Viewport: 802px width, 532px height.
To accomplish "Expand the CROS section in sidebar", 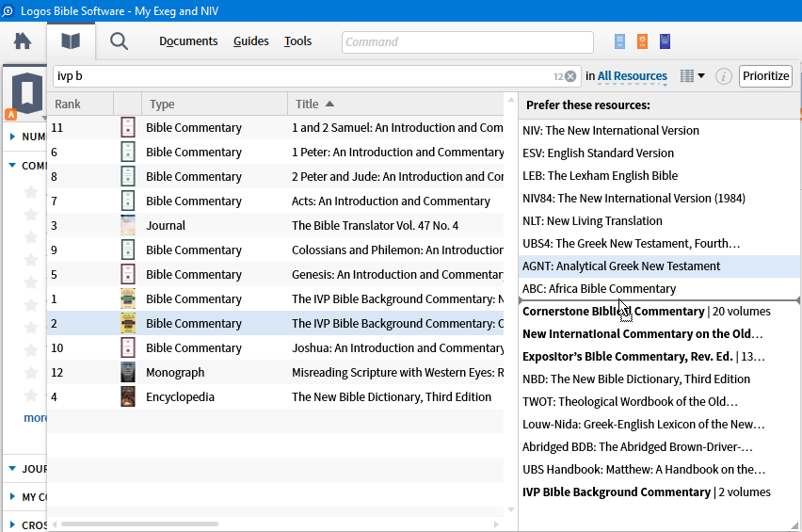I will pos(13,524).
